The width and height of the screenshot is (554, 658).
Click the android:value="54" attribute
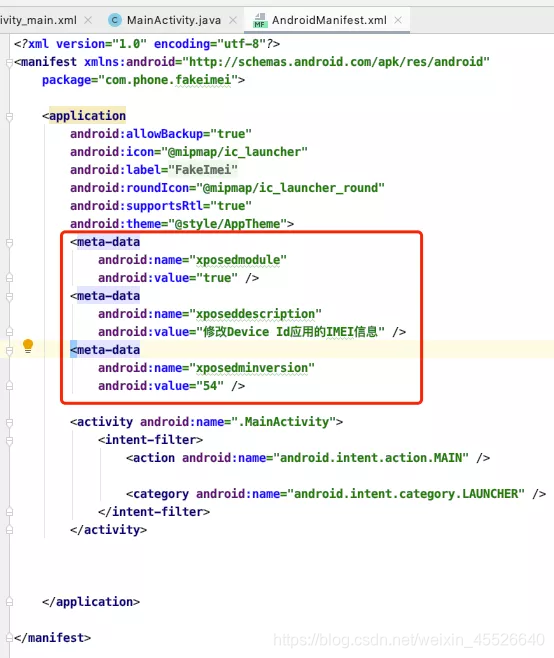point(161,386)
